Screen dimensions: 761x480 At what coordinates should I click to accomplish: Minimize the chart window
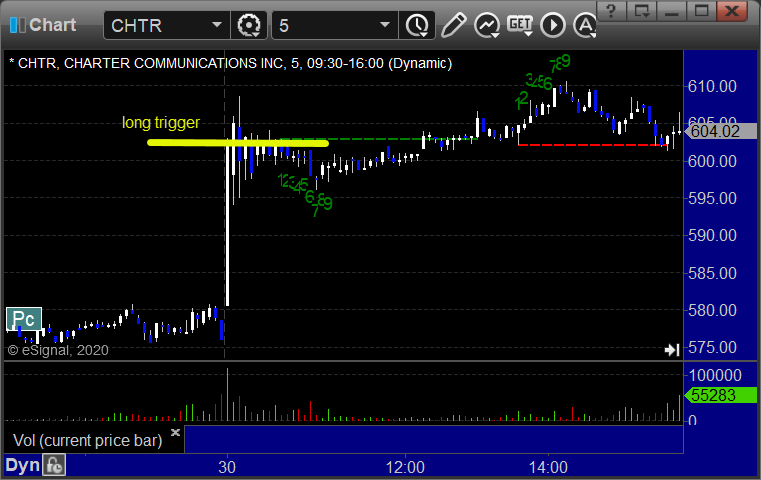pyautogui.click(x=672, y=11)
